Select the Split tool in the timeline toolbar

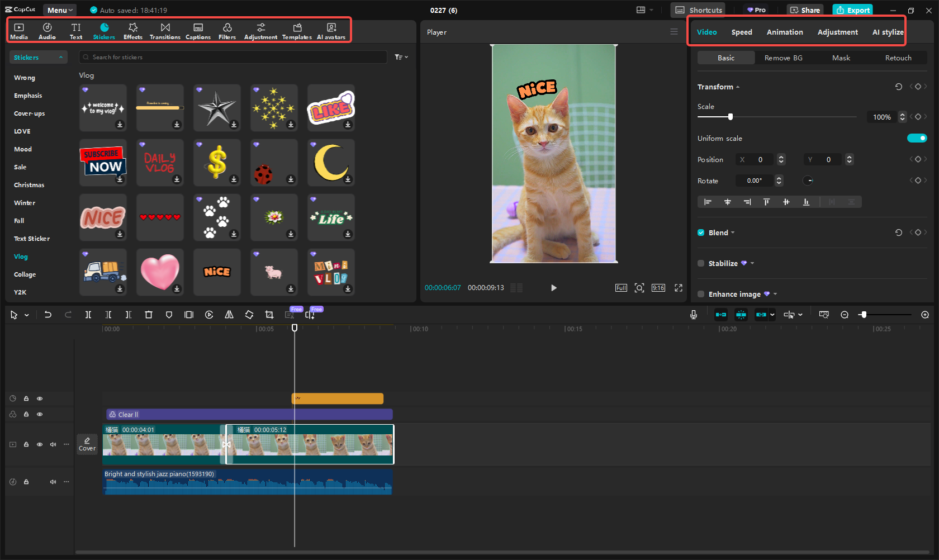tap(88, 314)
